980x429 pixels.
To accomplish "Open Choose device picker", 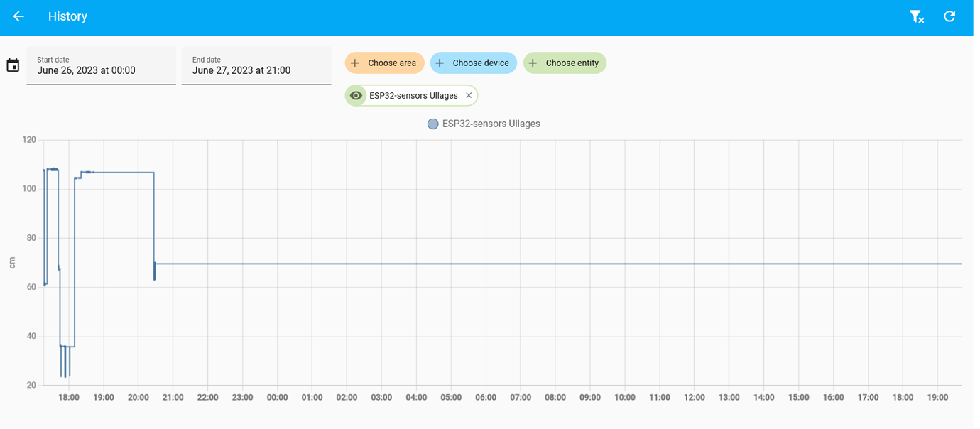I will point(474,63).
